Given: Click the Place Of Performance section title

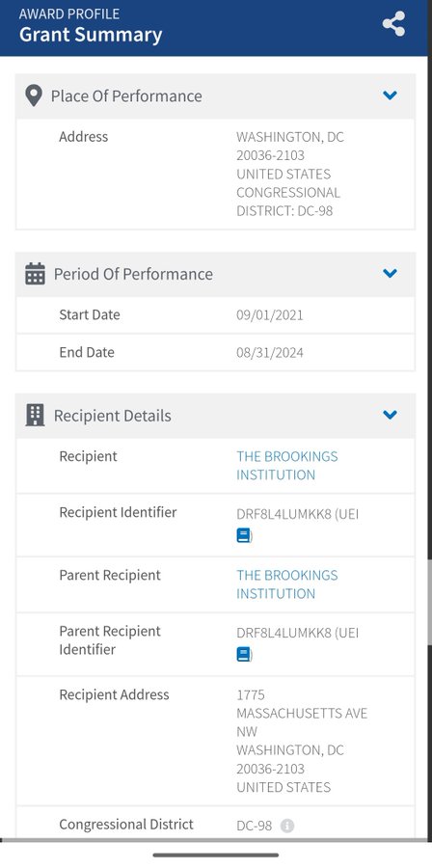Looking at the screenshot, I should point(126,95).
